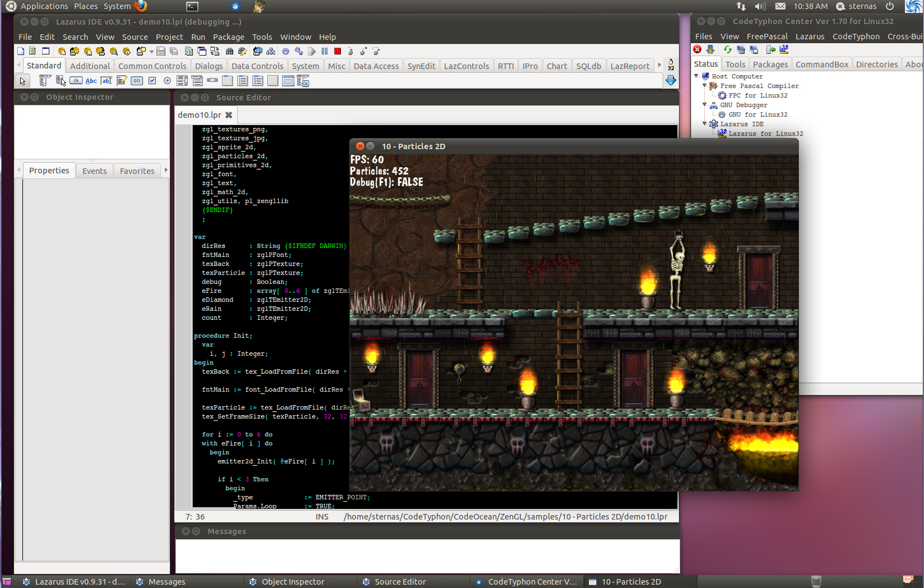Pick the TActionList component icon
924x588 pixels.
point(303,81)
